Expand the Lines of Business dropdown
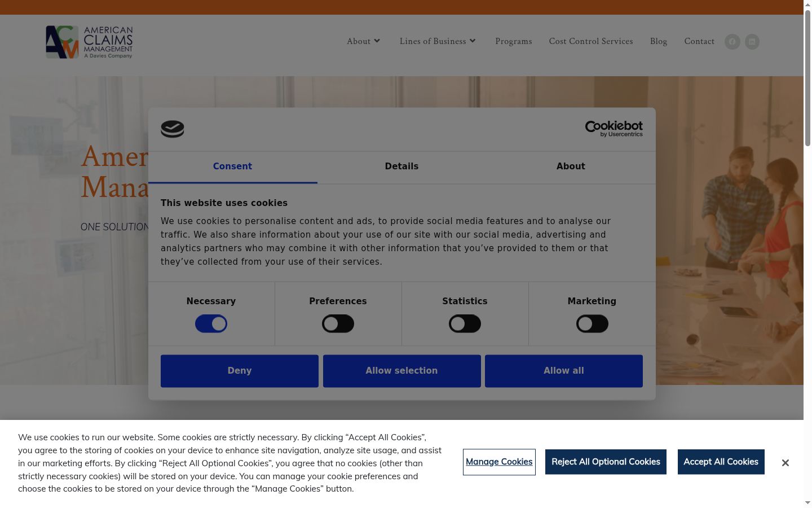Image resolution: width=812 pixels, height=508 pixels. pyautogui.click(x=438, y=41)
